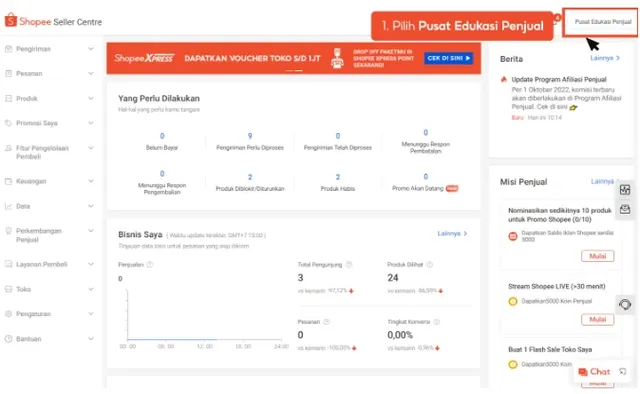The width and height of the screenshot is (640, 394).
Task: Click the Pesanan metric info icon
Action: 327,322
